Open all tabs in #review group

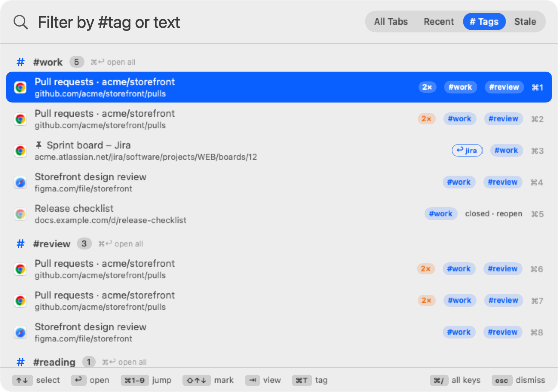coord(121,244)
